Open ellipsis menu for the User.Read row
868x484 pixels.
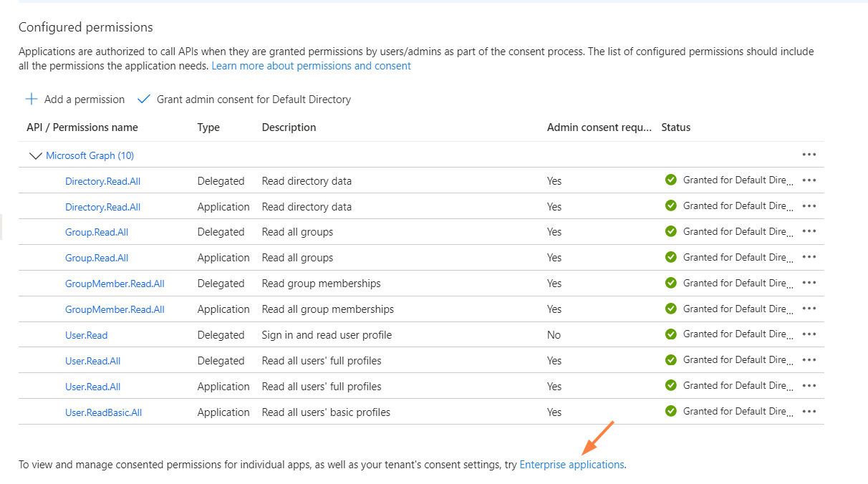(x=809, y=334)
